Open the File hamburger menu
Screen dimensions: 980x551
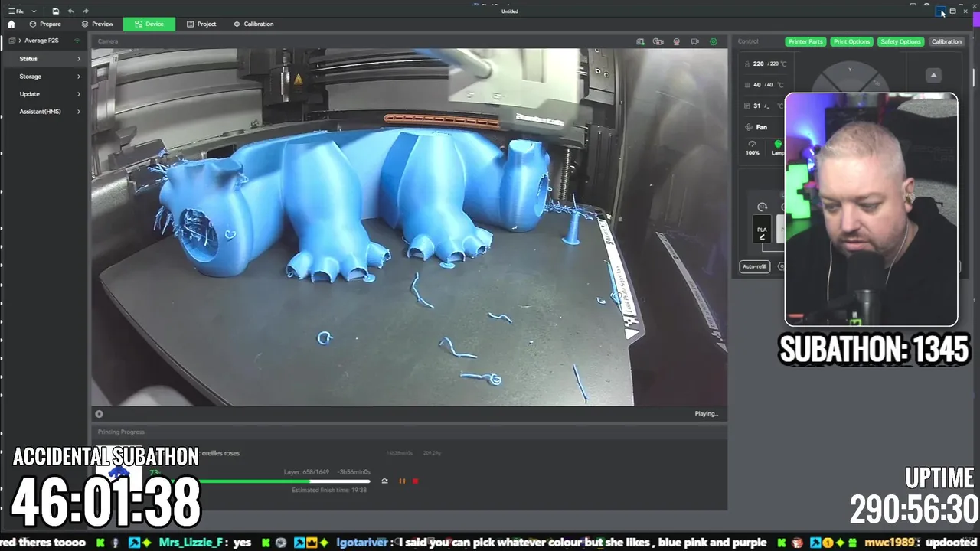point(15,11)
